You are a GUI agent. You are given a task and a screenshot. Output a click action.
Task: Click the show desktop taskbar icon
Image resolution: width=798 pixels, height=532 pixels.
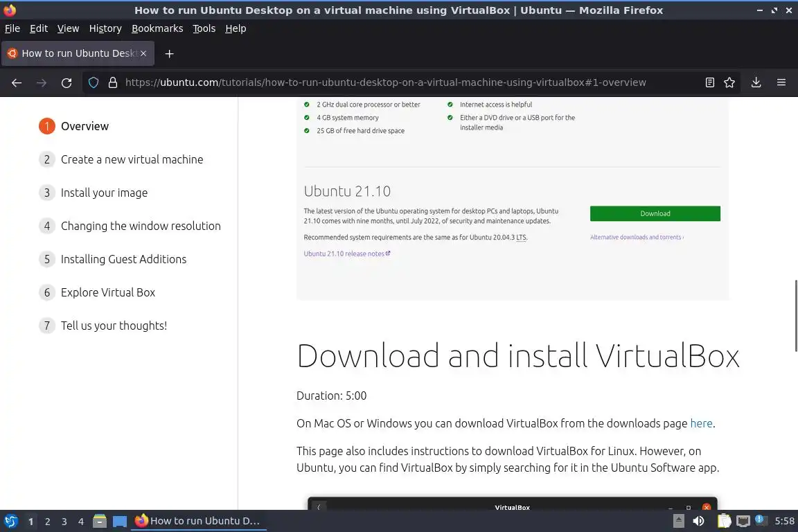click(120, 521)
